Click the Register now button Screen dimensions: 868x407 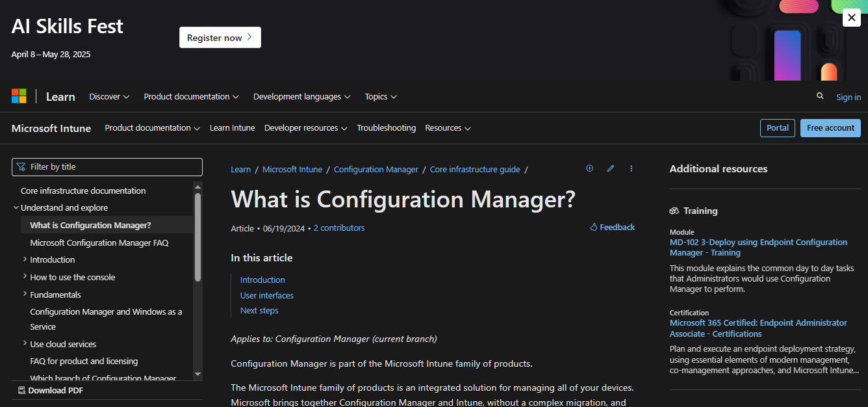coord(220,38)
